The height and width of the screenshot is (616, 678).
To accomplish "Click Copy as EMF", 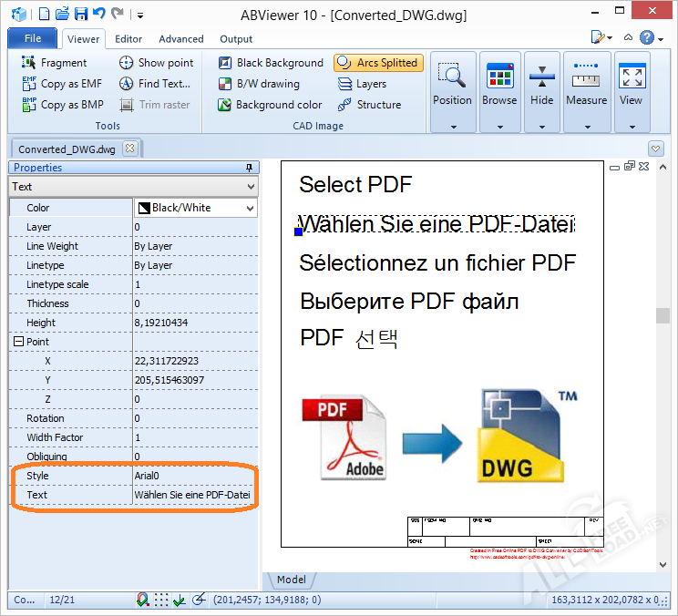I will [61, 84].
